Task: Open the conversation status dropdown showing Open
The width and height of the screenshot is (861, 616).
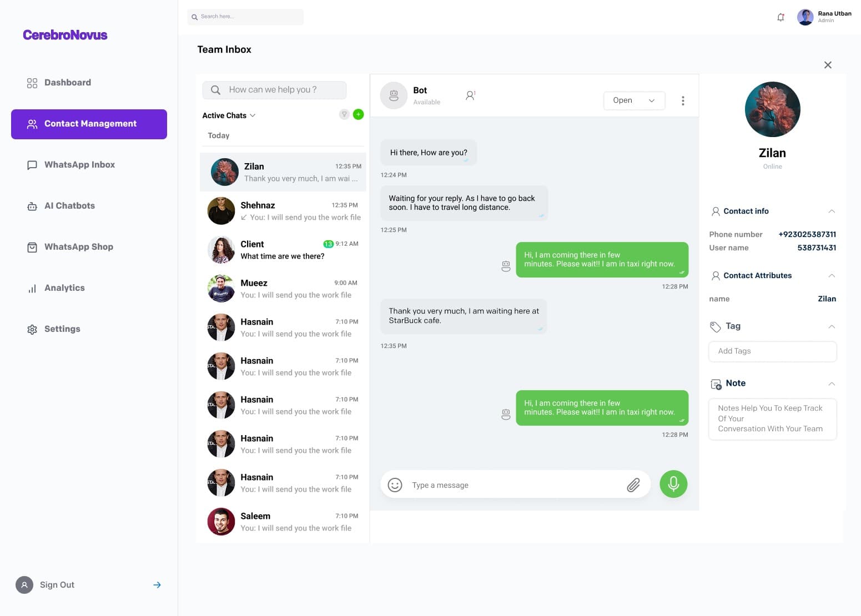Action: click(634, 100)
